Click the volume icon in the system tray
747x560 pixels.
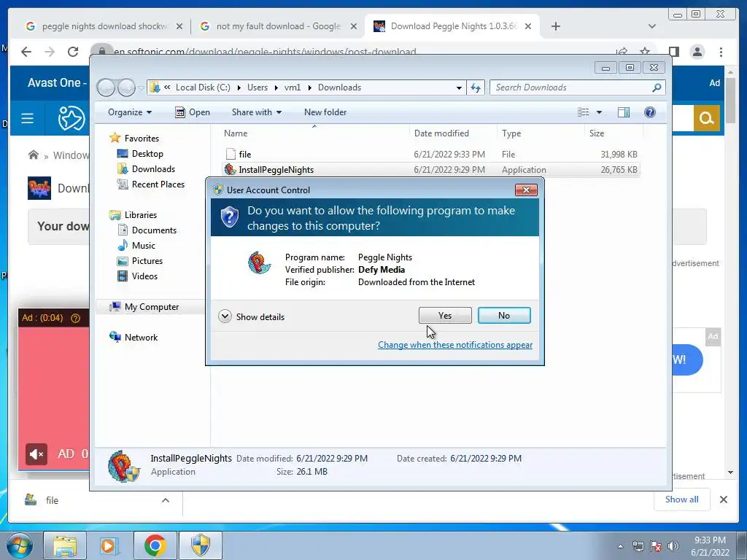(x=673, y=545)
